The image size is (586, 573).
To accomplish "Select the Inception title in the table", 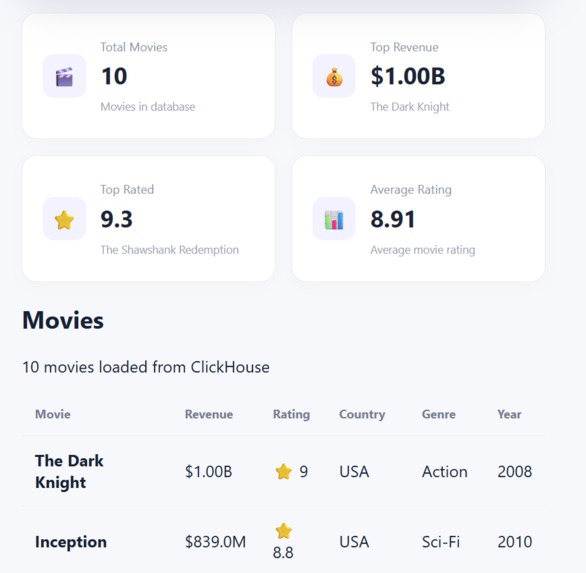I will coord(71,542).
